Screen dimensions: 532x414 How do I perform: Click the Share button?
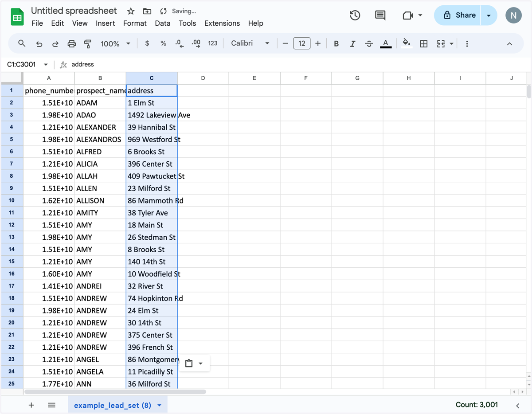tap(458, 16)
